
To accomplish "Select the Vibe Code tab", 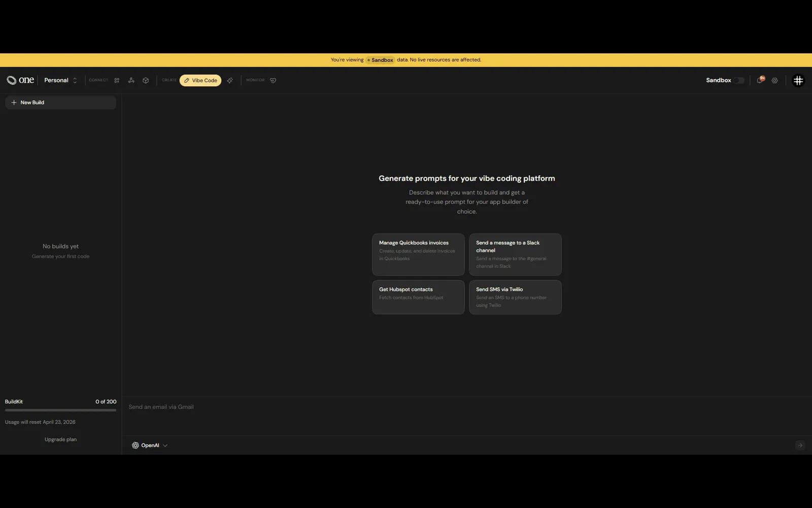I will pyautogui.click(x=200, y=80).
